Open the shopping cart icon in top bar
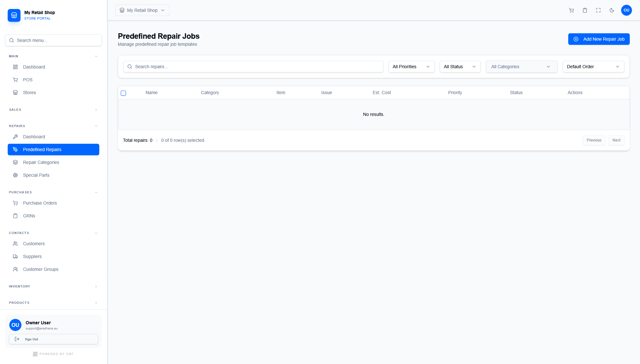640x364 pixels. click(571, 10)
